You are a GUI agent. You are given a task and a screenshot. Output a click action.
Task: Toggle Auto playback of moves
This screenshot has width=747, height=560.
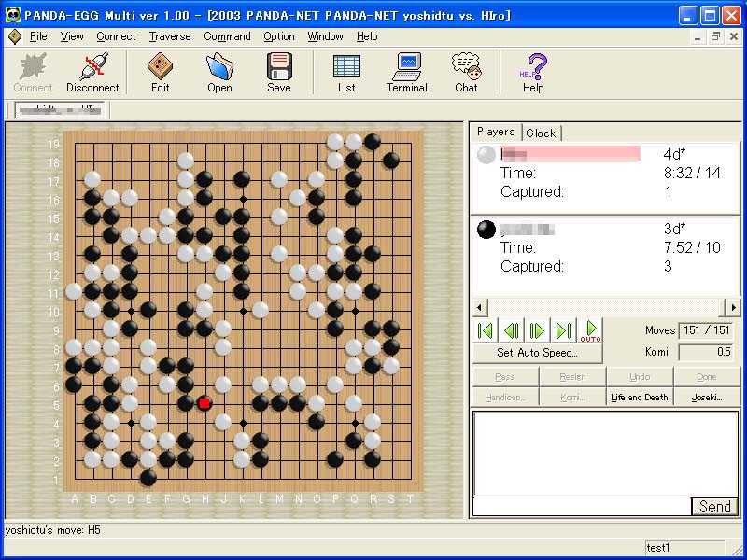click(x=590, y=331)
